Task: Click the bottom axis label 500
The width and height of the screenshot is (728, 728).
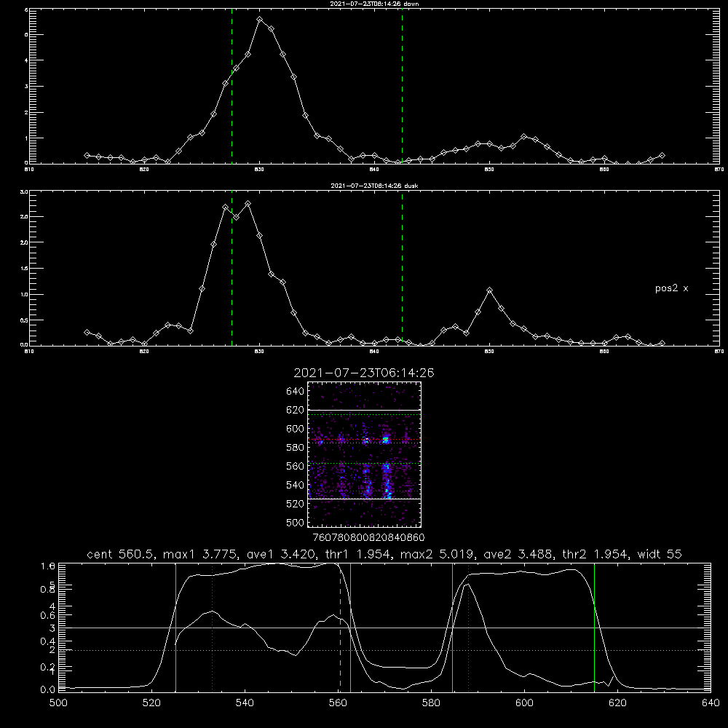Action: 58,703
